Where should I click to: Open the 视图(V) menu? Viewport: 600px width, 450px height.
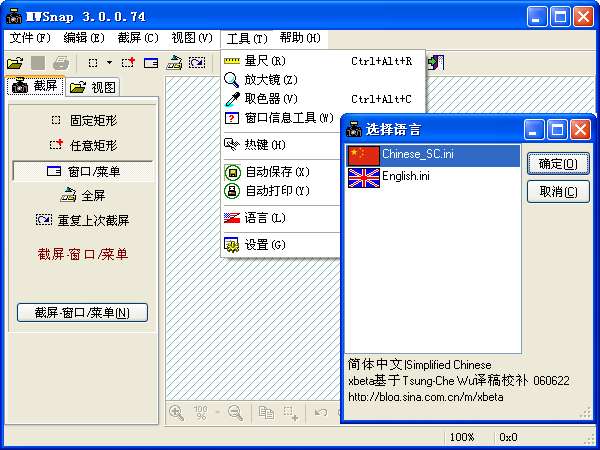click(192, 38)
